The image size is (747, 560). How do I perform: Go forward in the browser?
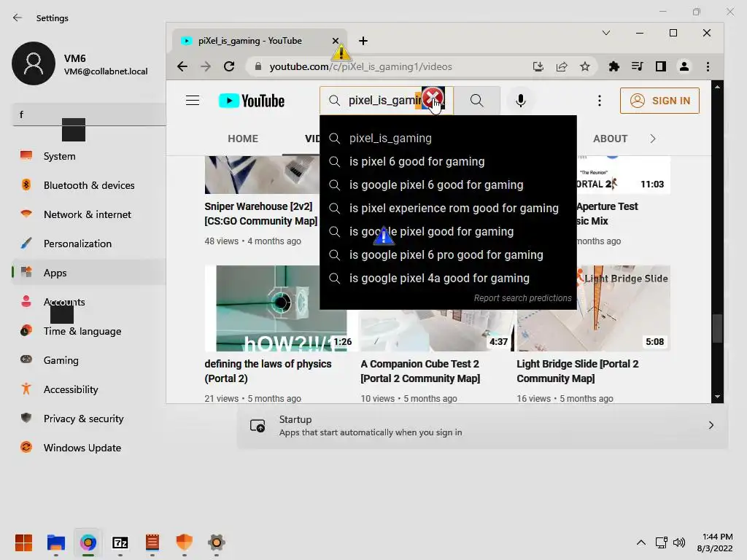[206, 66]
